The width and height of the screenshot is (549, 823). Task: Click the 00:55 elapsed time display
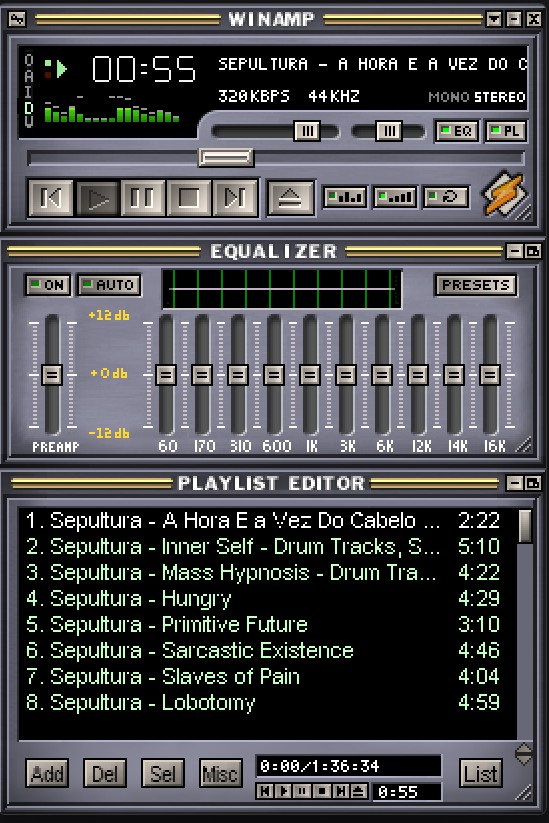pos(144,69)
